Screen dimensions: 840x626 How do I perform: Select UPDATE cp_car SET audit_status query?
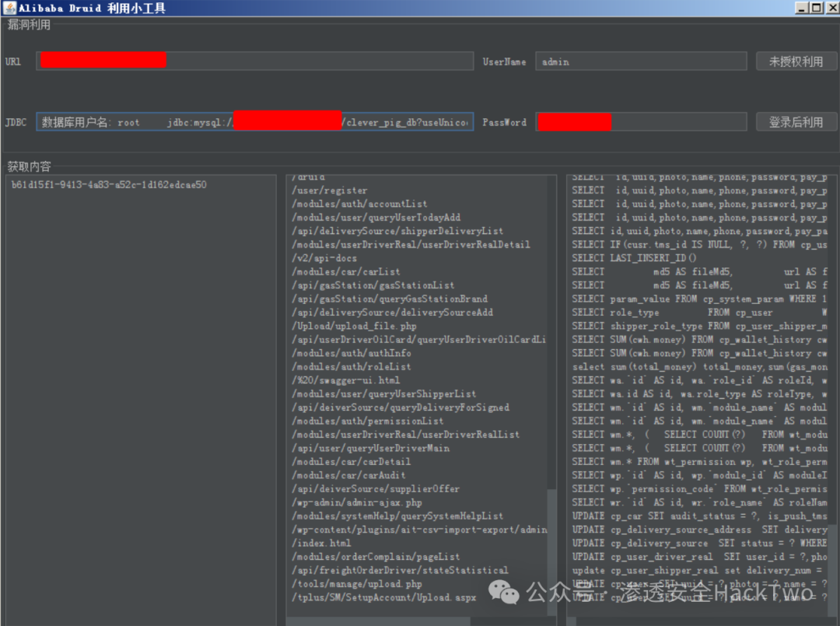tap(700, 516)
